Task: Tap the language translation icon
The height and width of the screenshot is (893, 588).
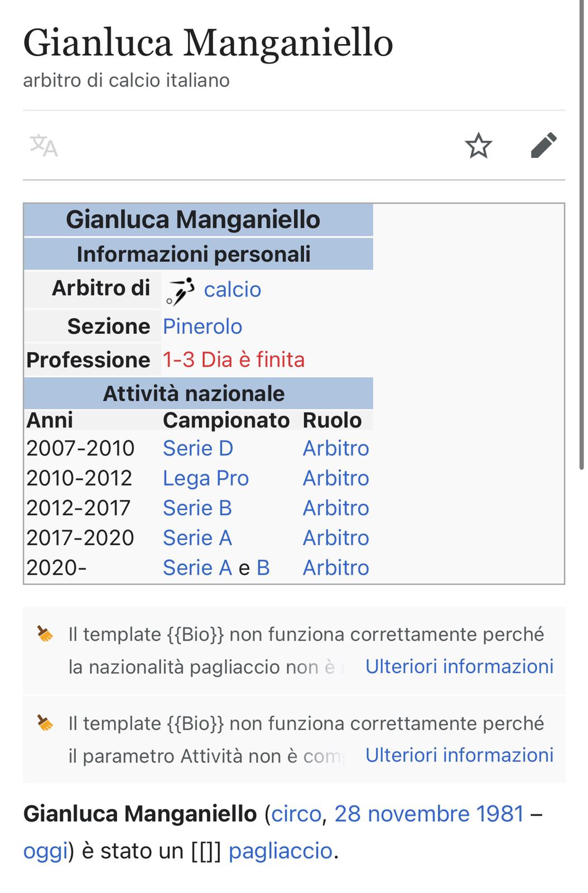Action: click(x=44, y=146)
